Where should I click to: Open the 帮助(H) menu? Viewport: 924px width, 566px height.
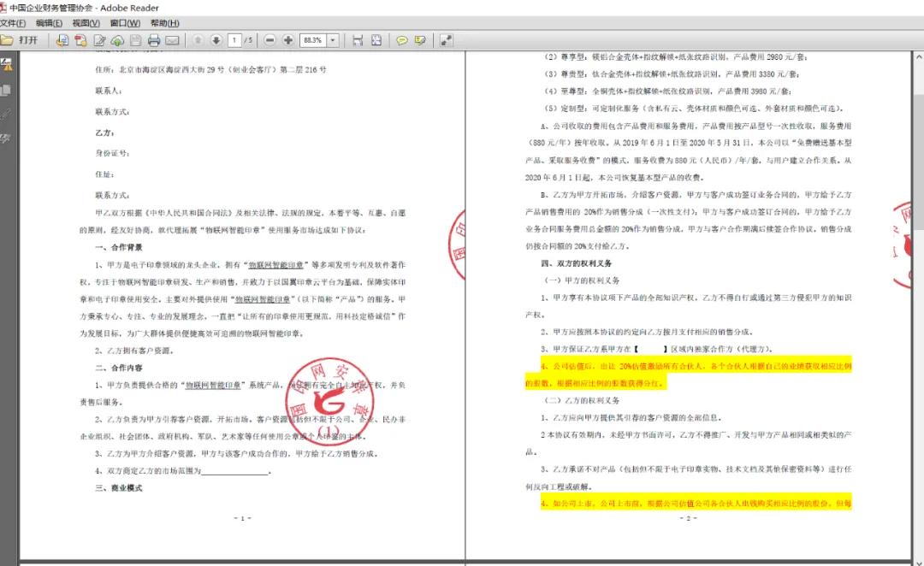164,23
